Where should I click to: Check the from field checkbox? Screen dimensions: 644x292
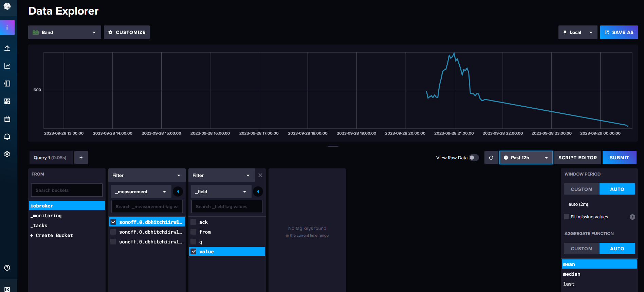pos(194,232)
